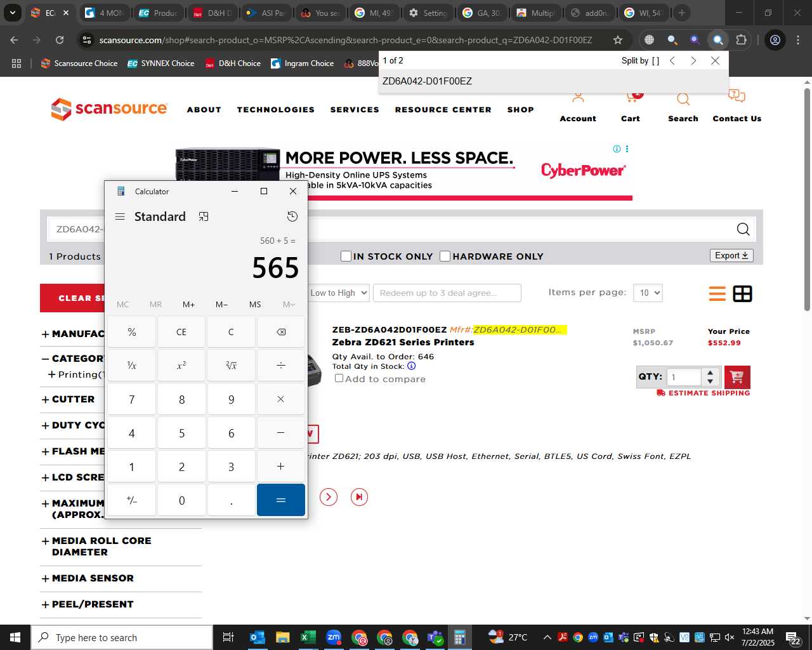Open the Contact Us chat icon
This screenshot has height=650, width=812.
737,96
